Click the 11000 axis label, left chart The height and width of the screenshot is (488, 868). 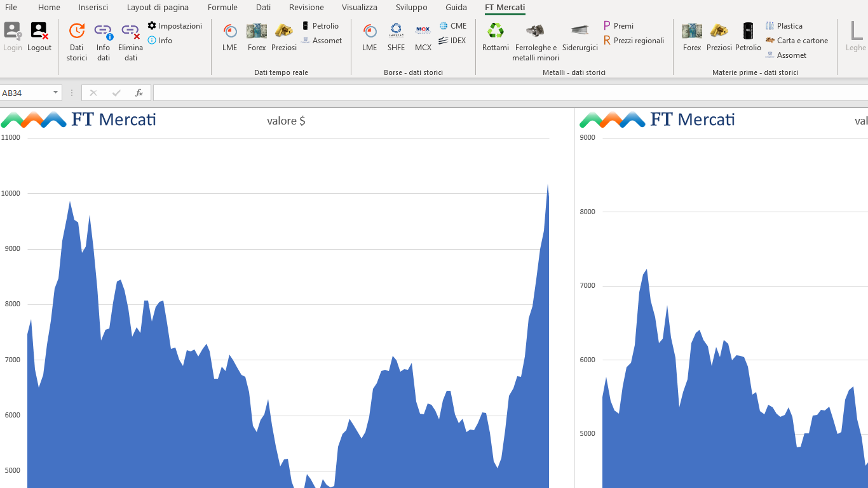coord(11,137)
